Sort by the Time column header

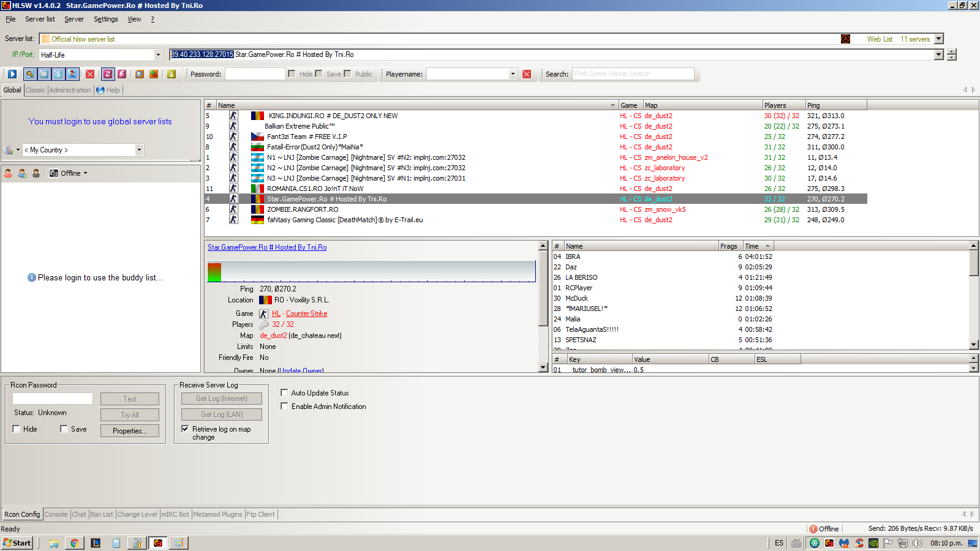coord(758,246)
